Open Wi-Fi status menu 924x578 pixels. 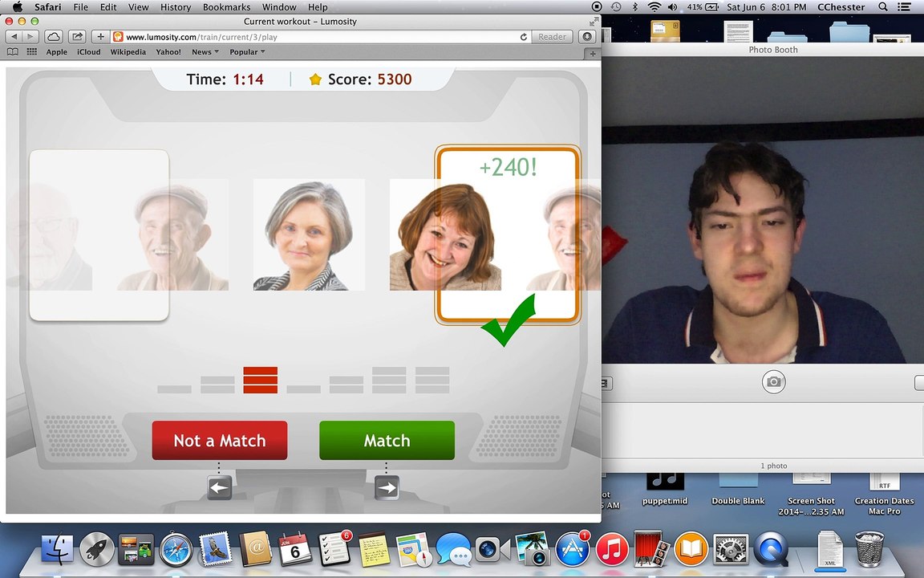coord(654,7)
